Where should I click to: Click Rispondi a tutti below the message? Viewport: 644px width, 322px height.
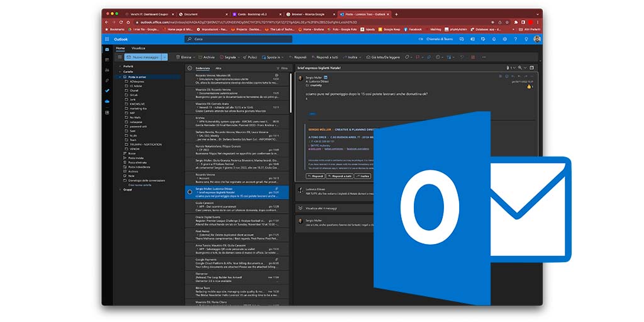click(339, 176)
